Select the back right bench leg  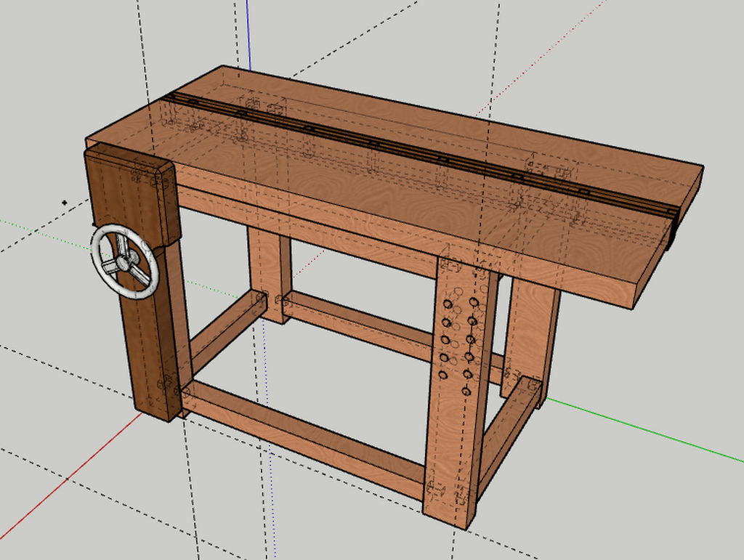pos(528,341)
